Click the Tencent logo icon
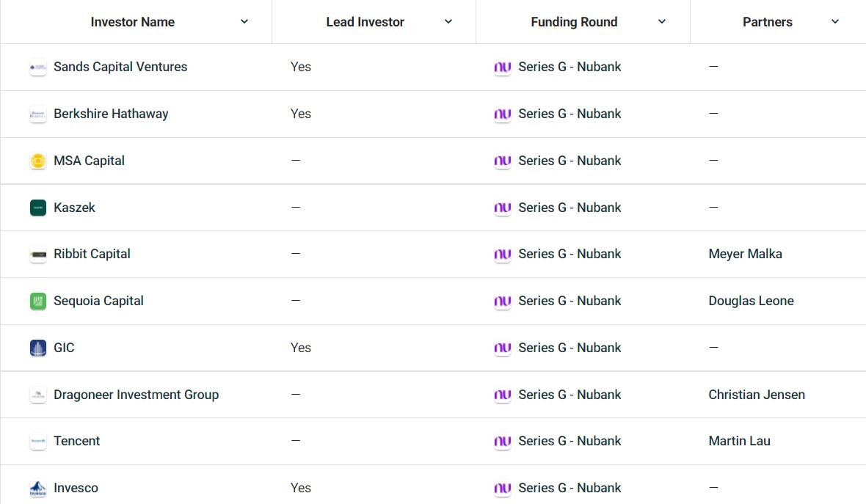This screenshot has height=504, width=866. 38,442
